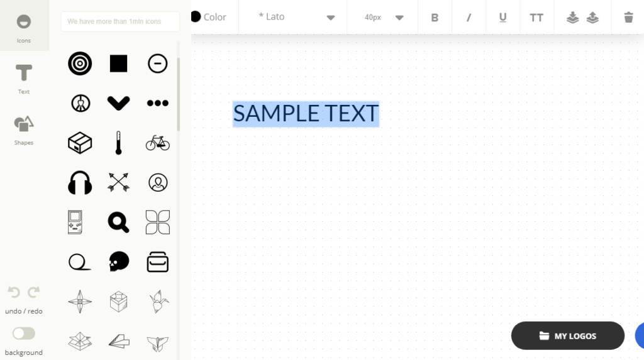This screenshot has height=360, width=644.
Task: Open the text Color swatch
Action: pos(209,17)
